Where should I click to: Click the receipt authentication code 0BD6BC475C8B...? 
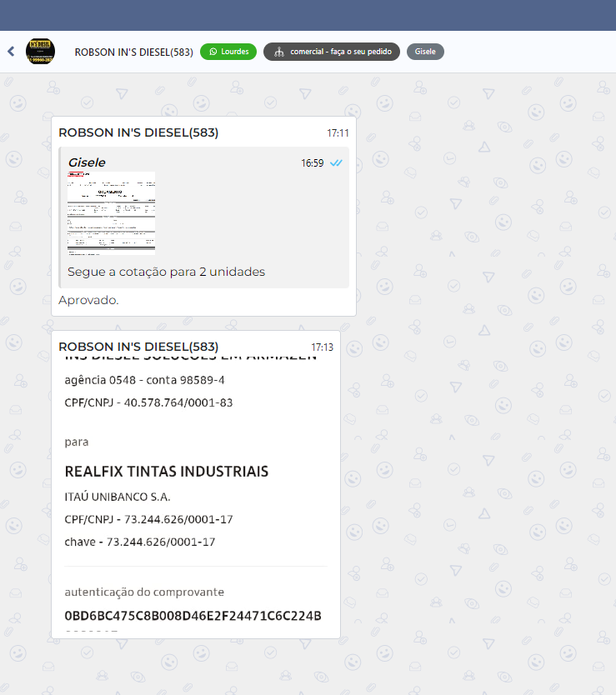point(193,616)
